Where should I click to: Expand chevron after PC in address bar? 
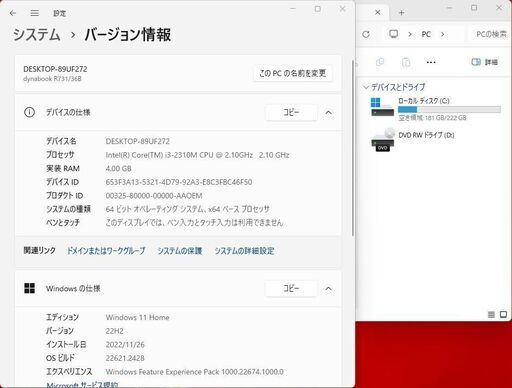[443, 34]
